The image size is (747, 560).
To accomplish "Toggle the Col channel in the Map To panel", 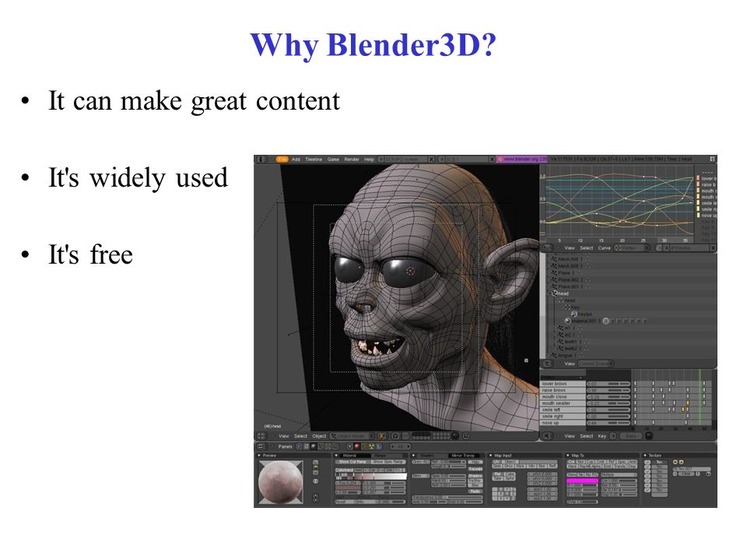I will coord(571,462).
